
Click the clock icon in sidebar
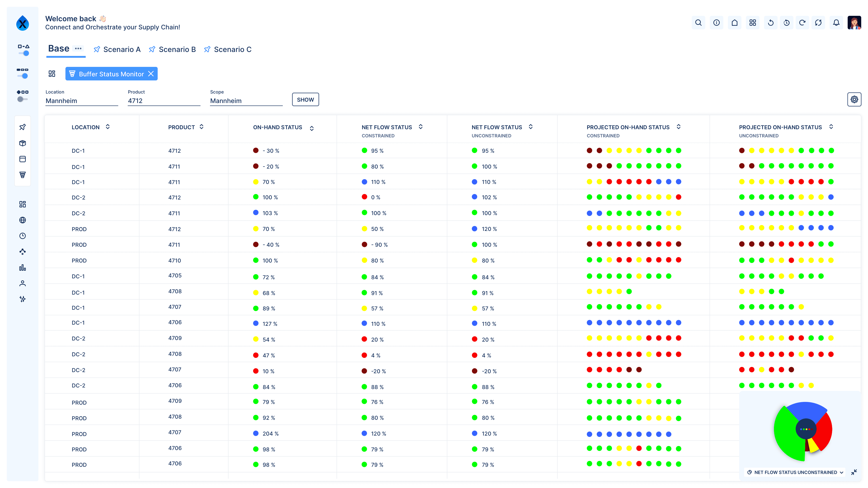(x=23, y=236)
